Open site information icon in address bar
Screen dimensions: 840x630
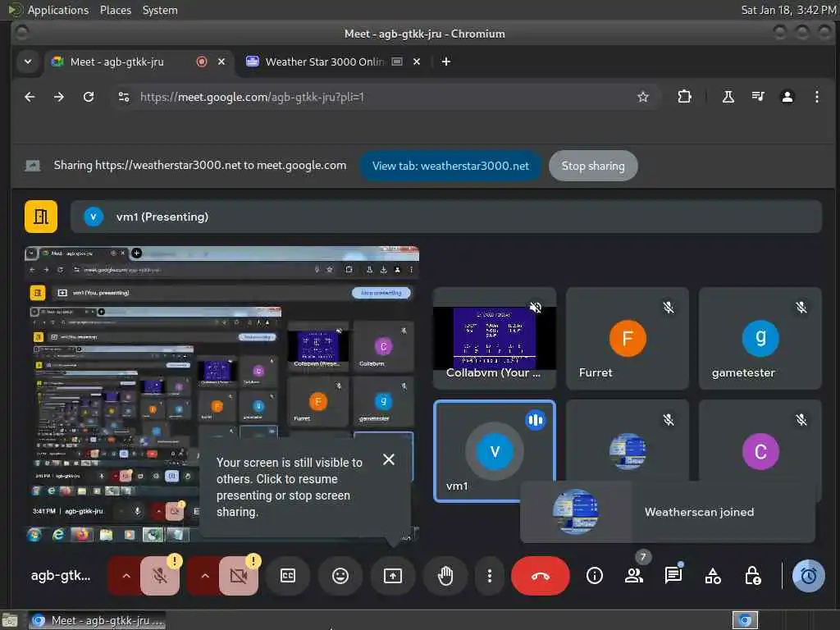click(124, 97)
